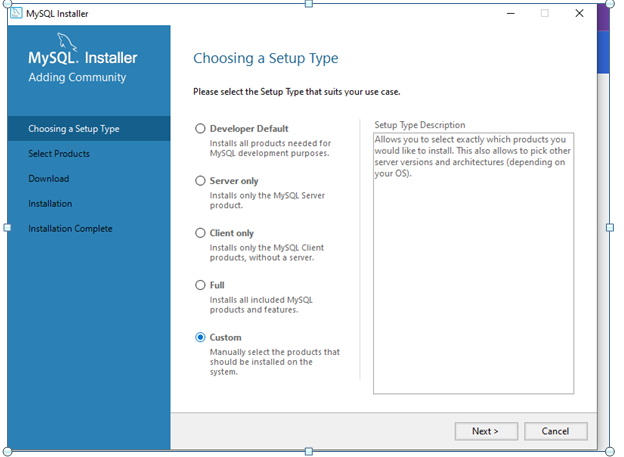This screenshot has height=457, width=624.
Task: Click the MySQL dolphin logo
Action: point(67,41)
